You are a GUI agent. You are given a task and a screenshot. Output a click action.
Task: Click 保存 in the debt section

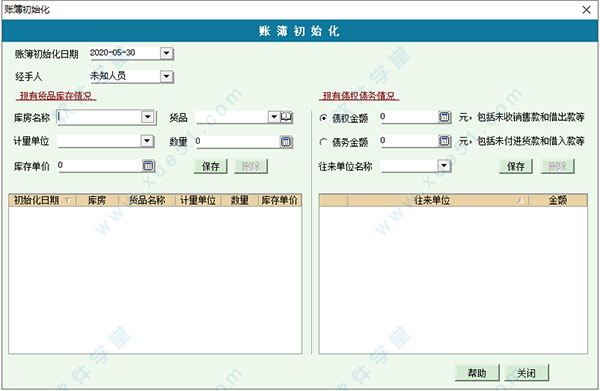515,166
